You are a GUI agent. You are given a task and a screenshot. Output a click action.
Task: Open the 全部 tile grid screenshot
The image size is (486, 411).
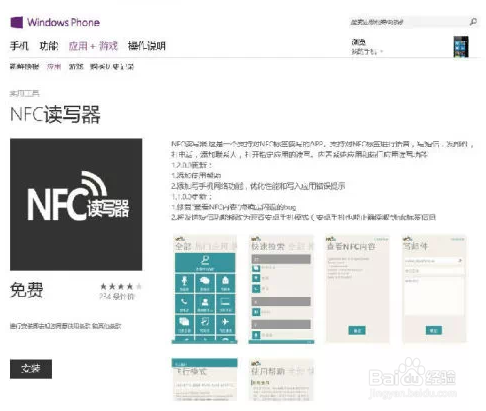(x=204, y=289)
